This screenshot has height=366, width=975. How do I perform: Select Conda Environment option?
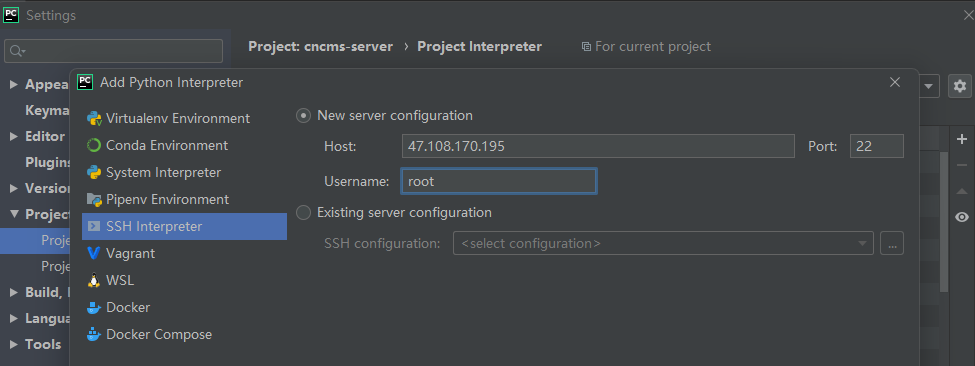(184, 145)
